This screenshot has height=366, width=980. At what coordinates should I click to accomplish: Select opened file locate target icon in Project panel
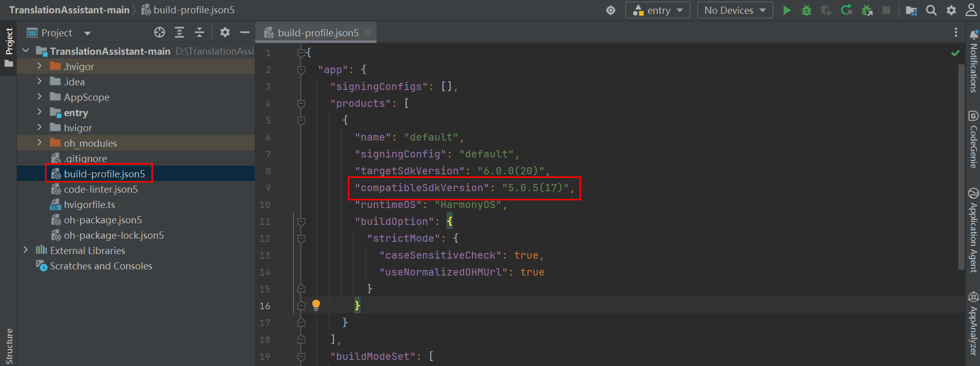[160, 33]
